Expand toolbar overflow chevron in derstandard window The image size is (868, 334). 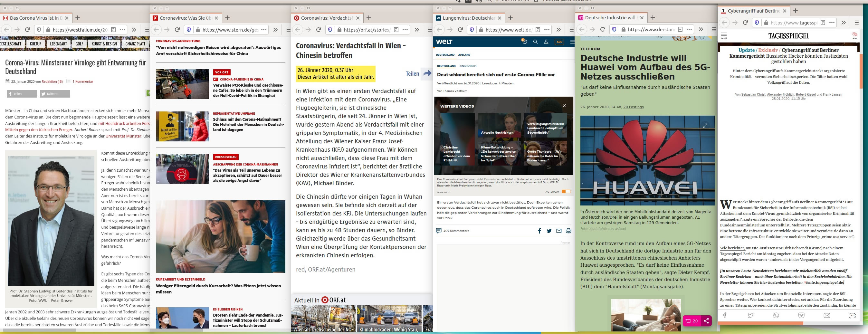(x=701, y=30)
